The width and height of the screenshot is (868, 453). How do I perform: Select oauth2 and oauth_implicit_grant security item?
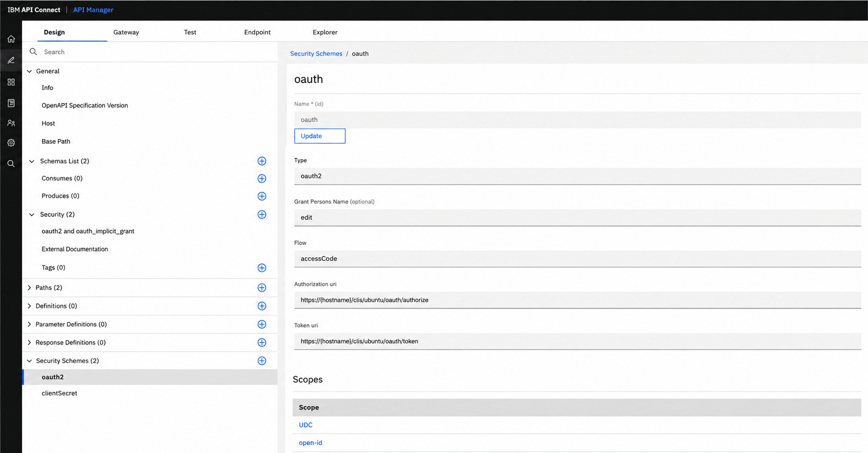pyautogui.click(x=88, y=231)
